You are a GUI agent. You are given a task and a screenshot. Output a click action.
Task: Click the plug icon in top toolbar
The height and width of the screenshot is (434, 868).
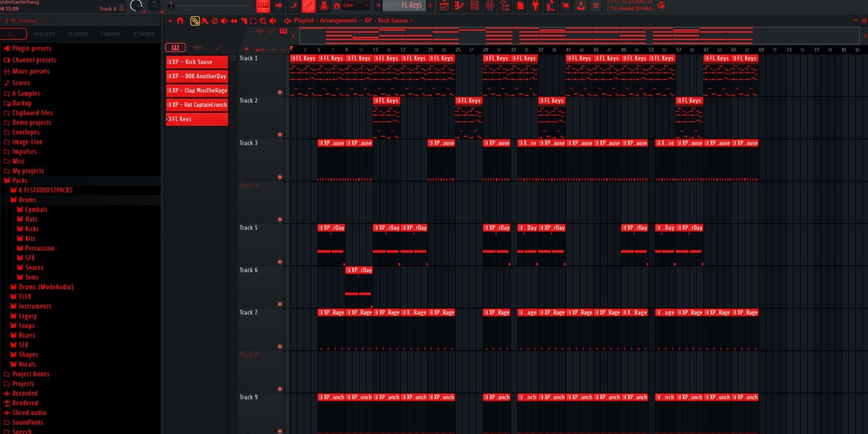pyautogui.click(x=535, y=6)
